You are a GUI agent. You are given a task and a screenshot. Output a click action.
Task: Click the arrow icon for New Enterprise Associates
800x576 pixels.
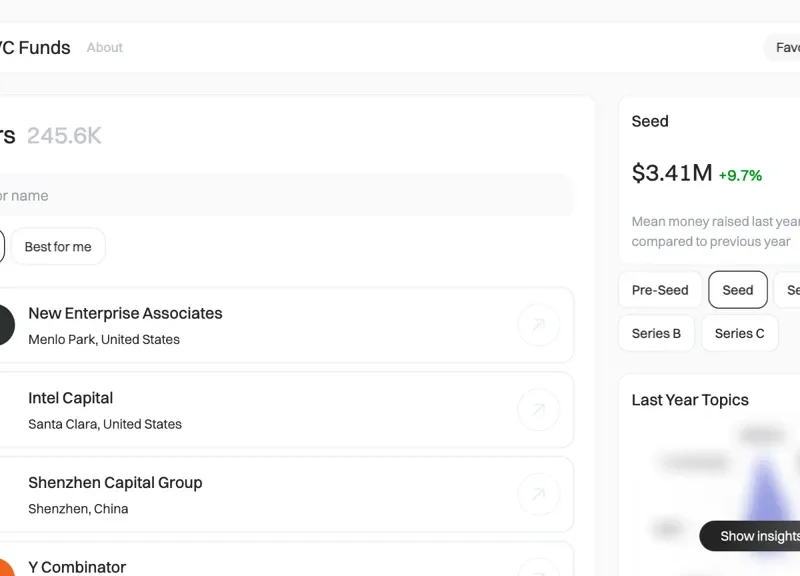coord(538,325)
